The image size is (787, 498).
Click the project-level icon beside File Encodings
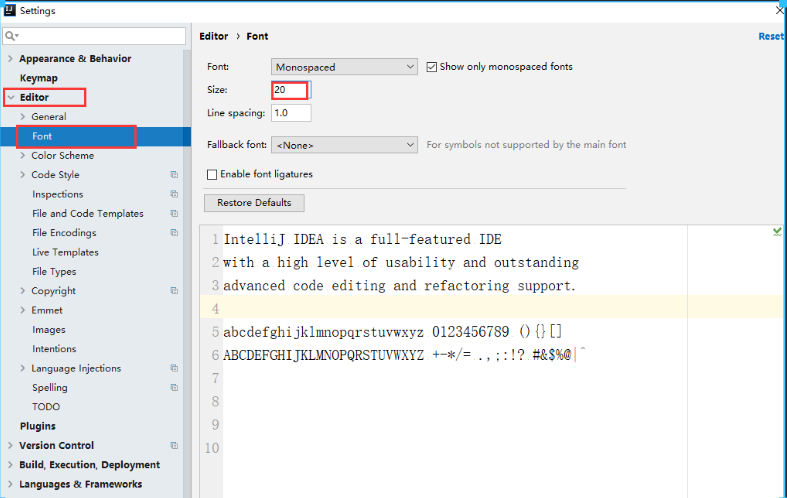click(174, 233)
